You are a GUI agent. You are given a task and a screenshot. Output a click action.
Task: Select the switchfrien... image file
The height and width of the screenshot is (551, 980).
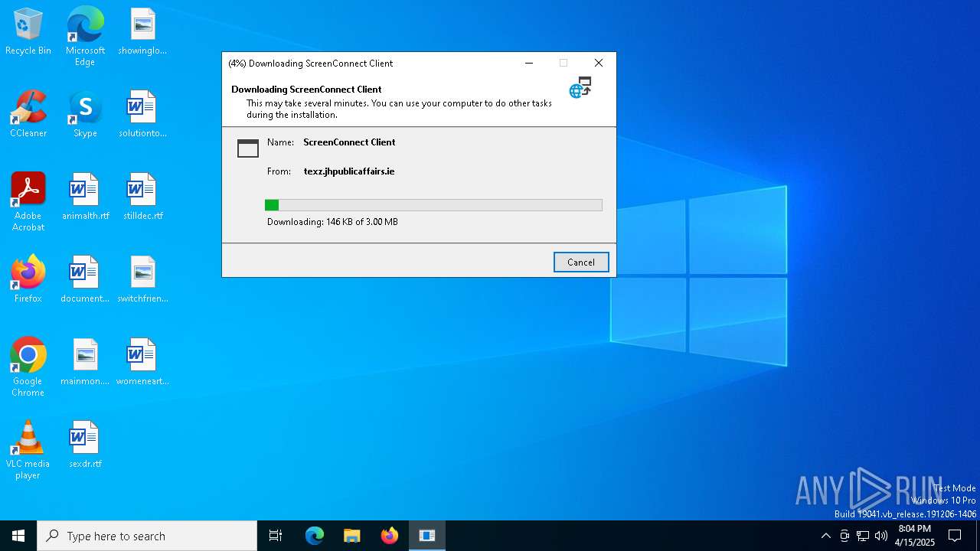pos(142,280)
